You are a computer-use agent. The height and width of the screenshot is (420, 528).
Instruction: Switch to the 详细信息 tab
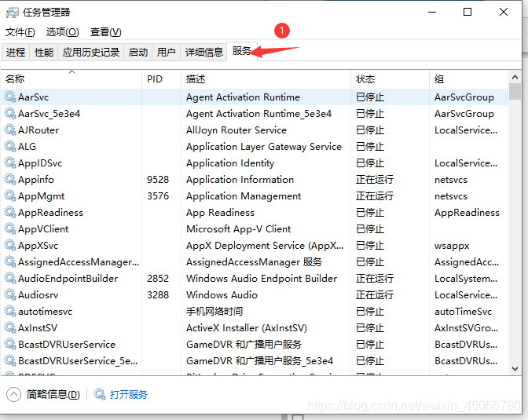(204, 52)
